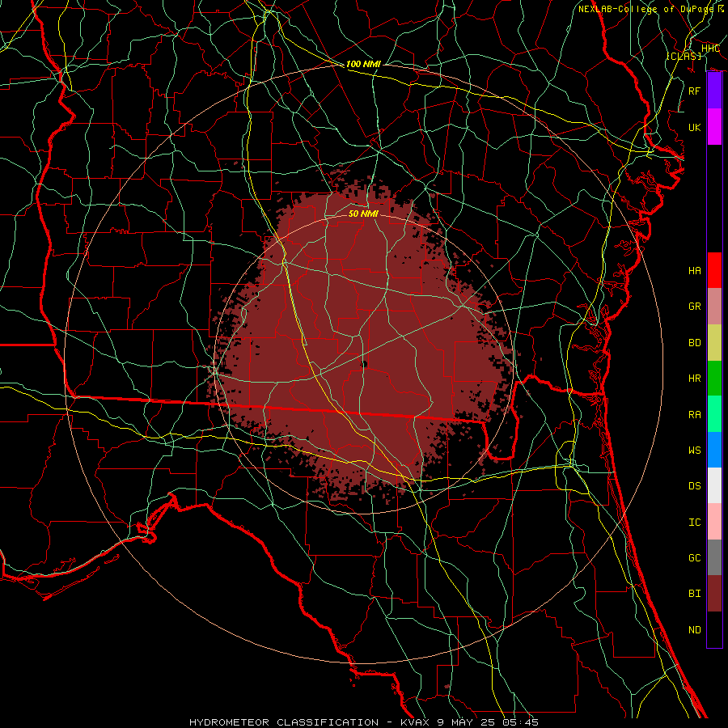Click the "HHC" product code text
The height and width of the screenshot is (728, 728).
(710, 49)
